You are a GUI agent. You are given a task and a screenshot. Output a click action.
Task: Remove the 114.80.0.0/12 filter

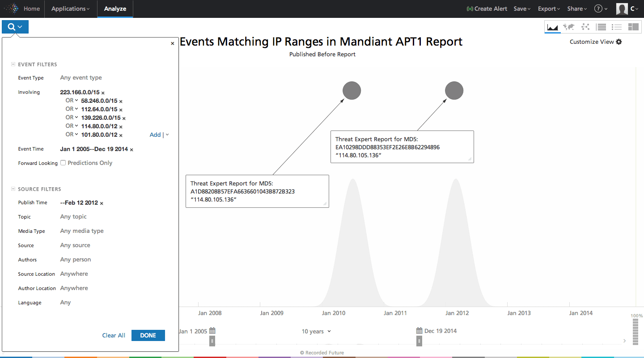point(121,127)
